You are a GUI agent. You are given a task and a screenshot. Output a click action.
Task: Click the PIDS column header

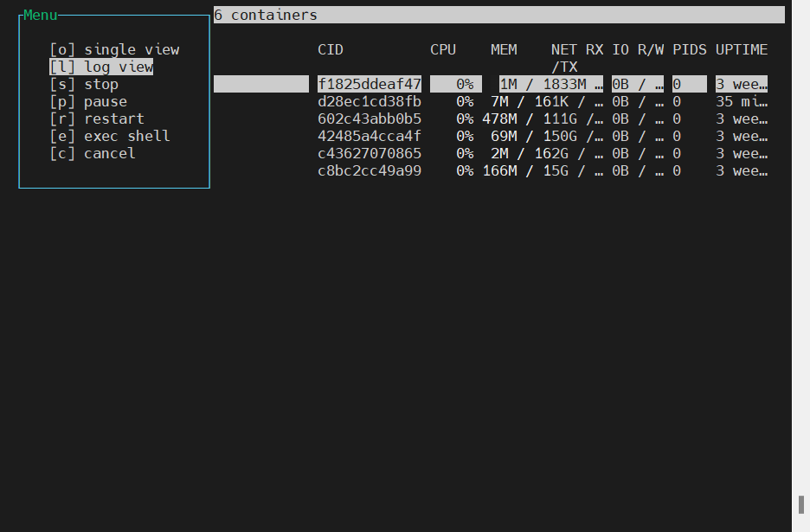[690, 50]
